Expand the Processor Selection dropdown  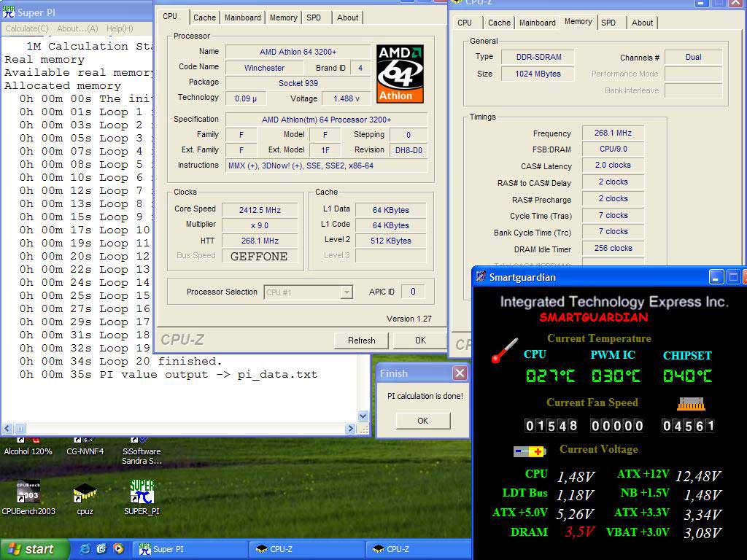click(x=347, y=292)
